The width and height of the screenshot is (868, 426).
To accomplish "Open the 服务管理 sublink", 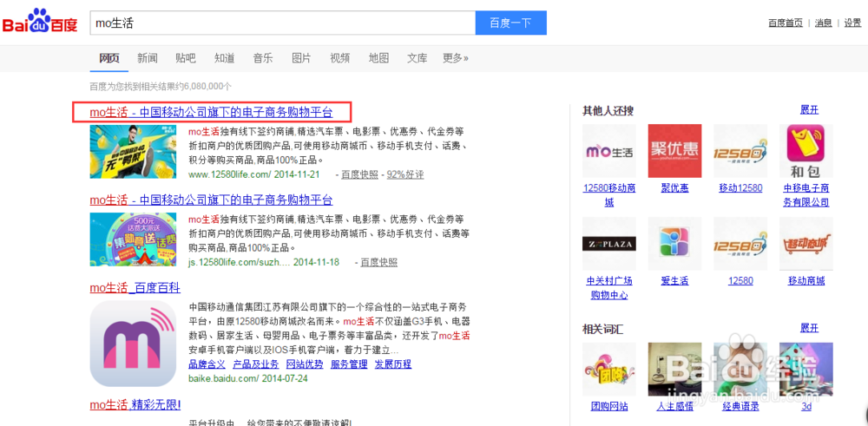I will (x=349, y=364).
